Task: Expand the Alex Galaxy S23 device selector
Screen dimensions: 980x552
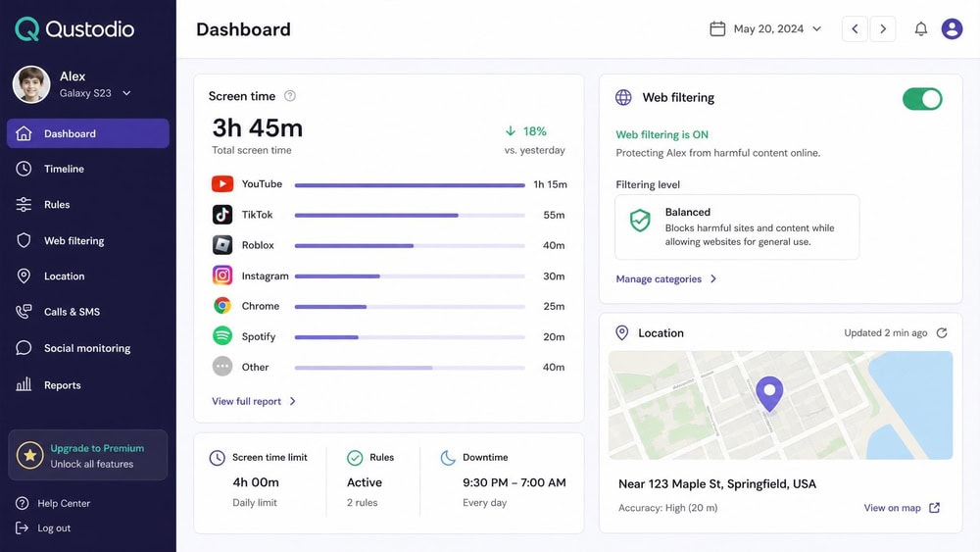Action: coord(126,93)
